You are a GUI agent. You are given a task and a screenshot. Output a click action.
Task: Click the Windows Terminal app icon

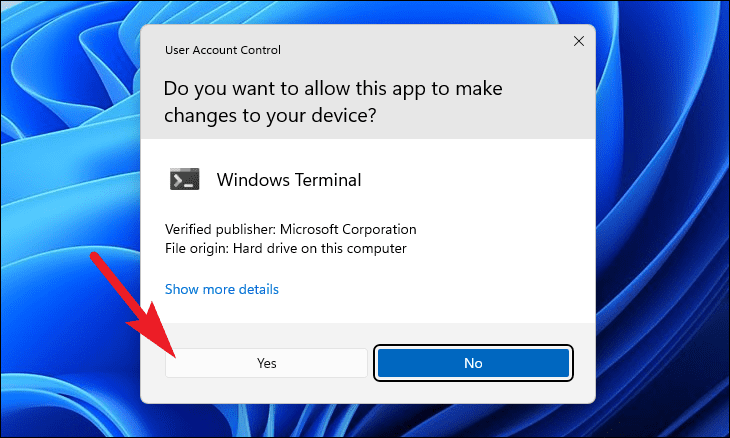point(184,179)
